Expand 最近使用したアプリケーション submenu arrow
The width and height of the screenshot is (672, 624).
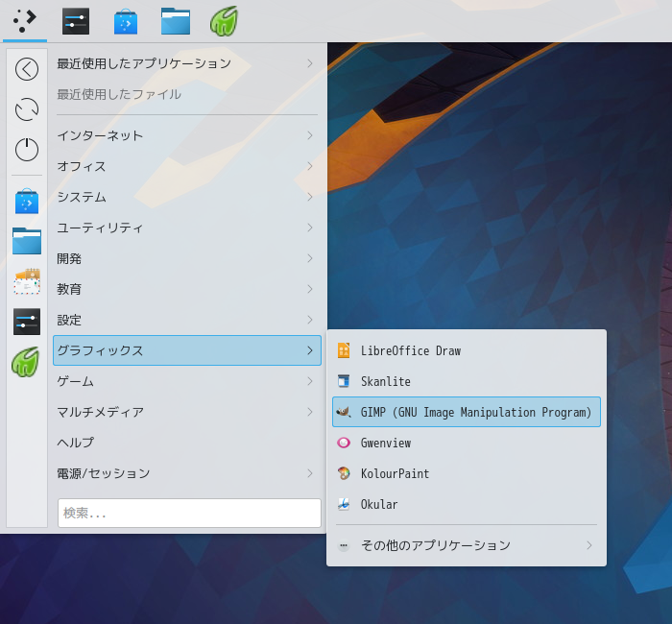pos(310,63)
